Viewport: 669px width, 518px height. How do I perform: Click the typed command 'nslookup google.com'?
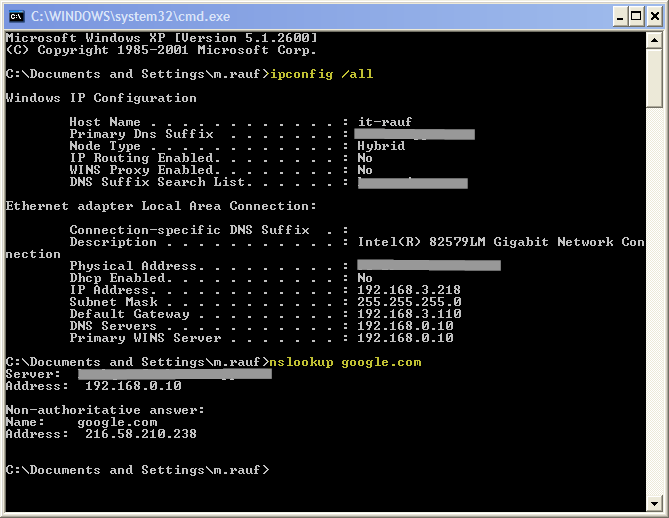pos(346,362)
